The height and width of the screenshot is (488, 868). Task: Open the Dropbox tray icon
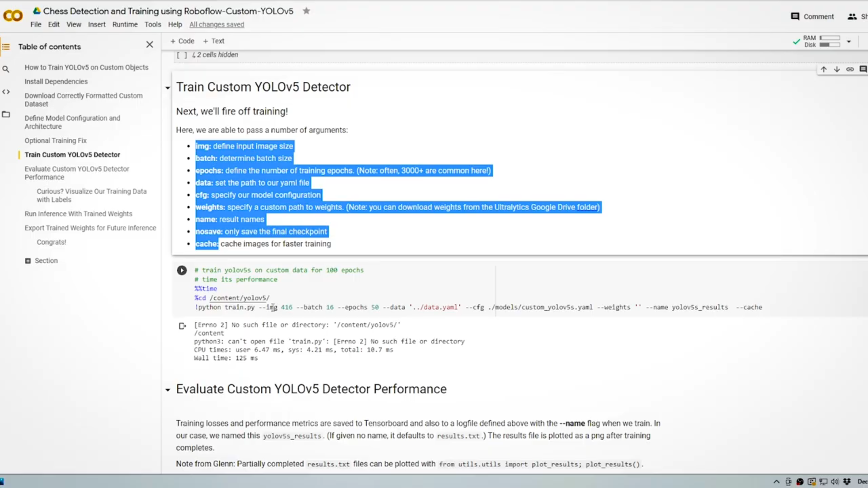(847, 482)
